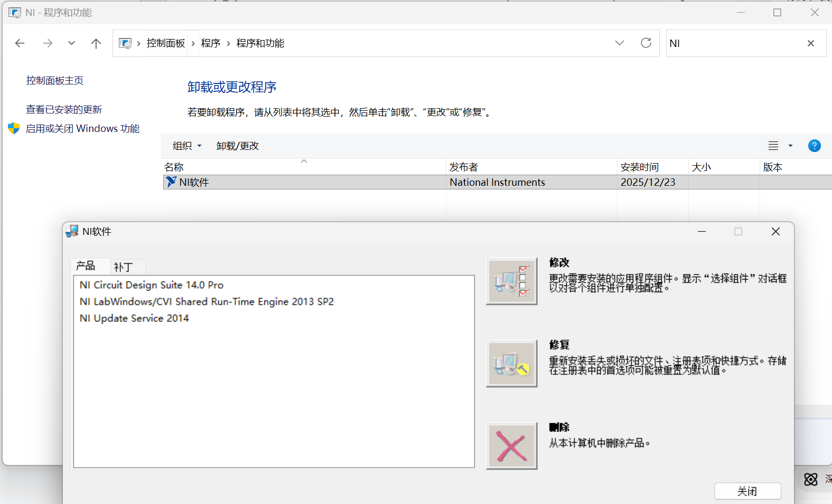This screenshot has height=504, width=832.
Task: Open recent locations chevron next to forward arrow
Action: (71, 43)
